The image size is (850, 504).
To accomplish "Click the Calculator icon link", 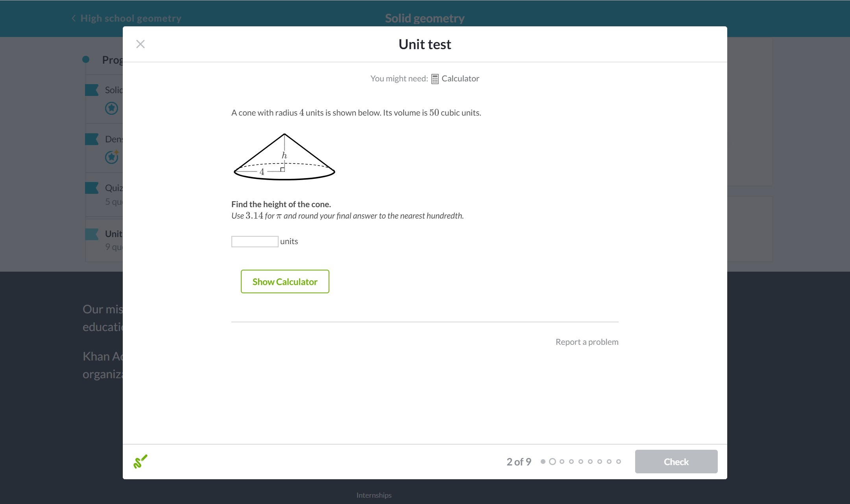I will pos(435,79).
